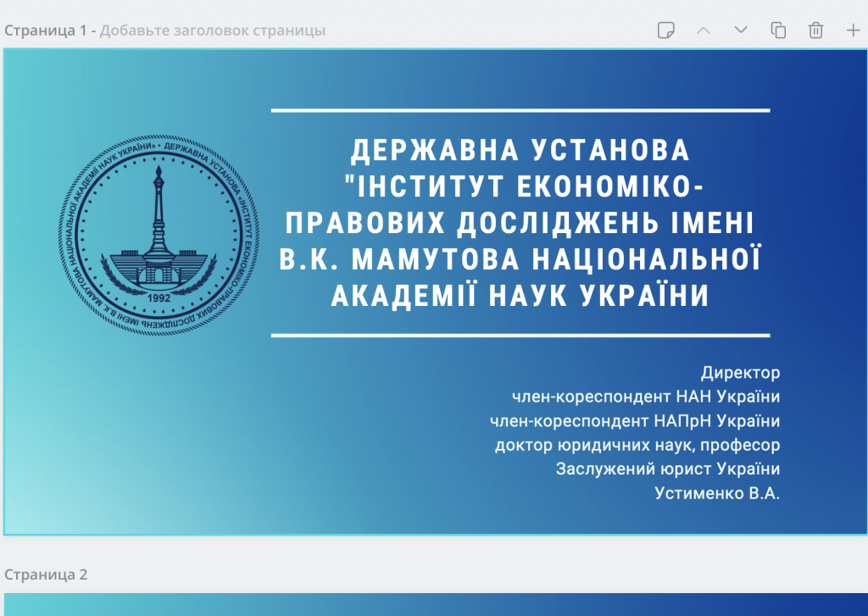Select the institute round logo image
868x616 pixels.
pos(159,235)
